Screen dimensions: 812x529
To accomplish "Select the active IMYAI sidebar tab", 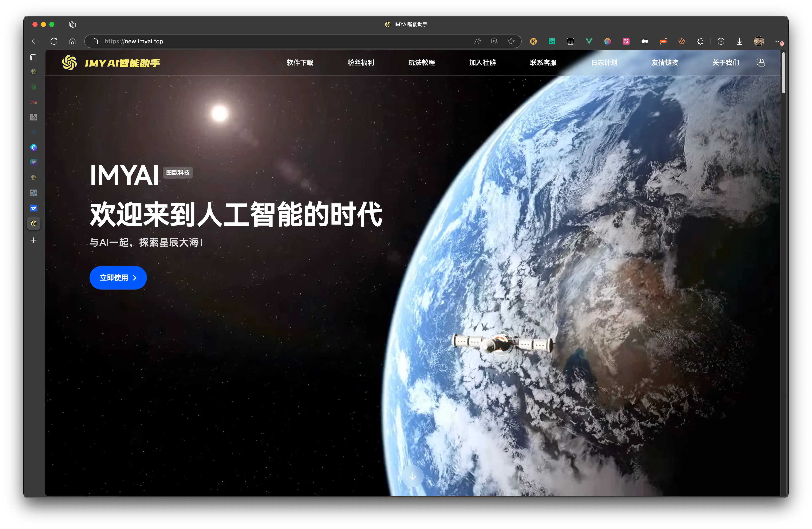I will point(33,223).
